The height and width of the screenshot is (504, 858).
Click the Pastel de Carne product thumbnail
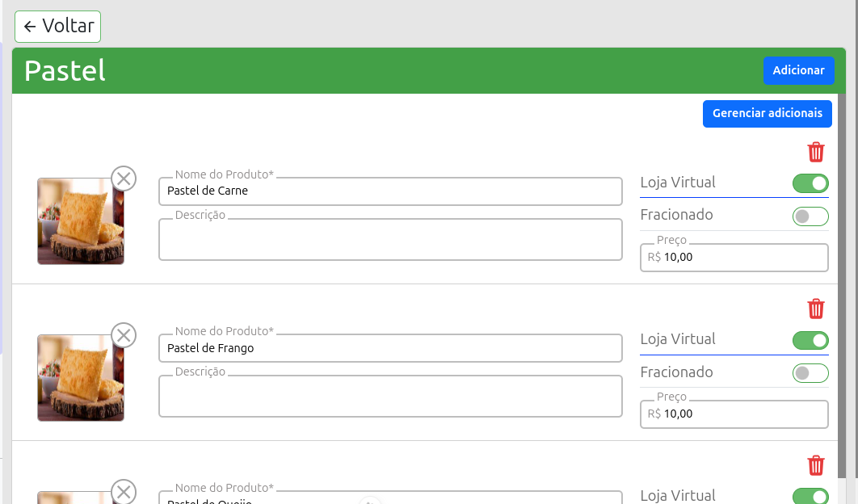pos(80,222)
